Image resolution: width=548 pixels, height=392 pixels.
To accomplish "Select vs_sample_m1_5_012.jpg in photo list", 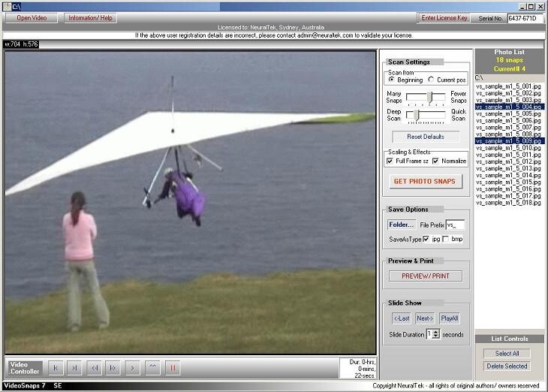I will [x=509, y=161].
